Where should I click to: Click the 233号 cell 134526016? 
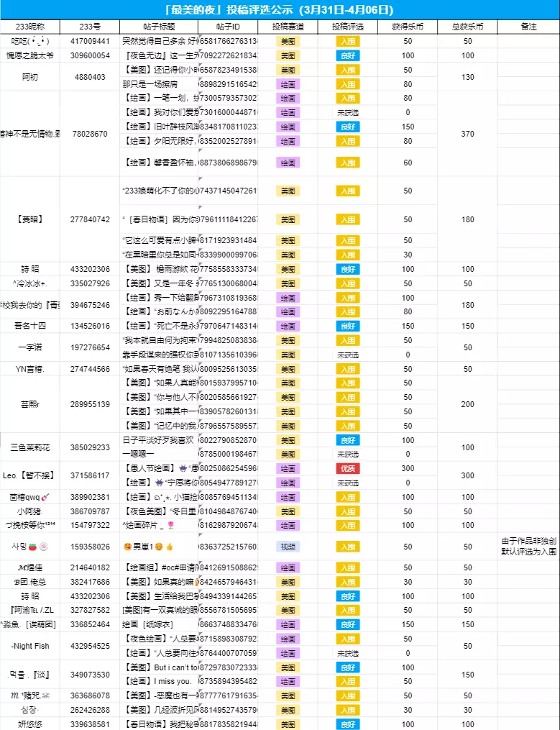tap(90, 326)
